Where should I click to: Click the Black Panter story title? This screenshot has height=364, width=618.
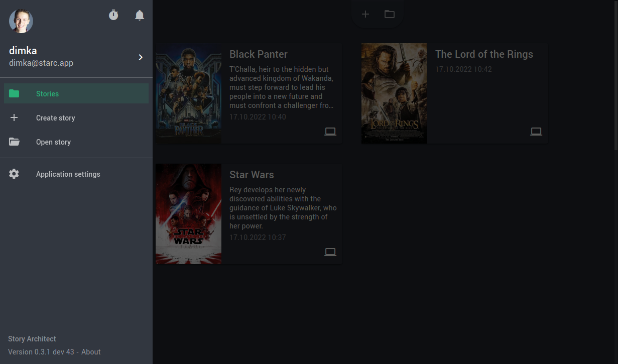click(x=259, y=54)
